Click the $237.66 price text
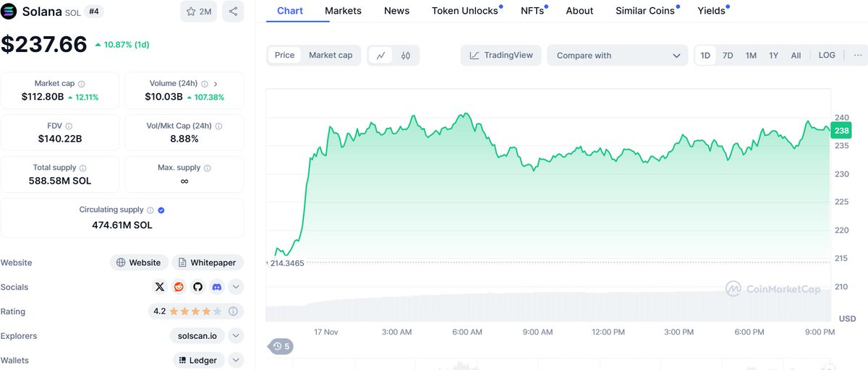The height and width of the screenshot is (370, 868). pos(44,45)
